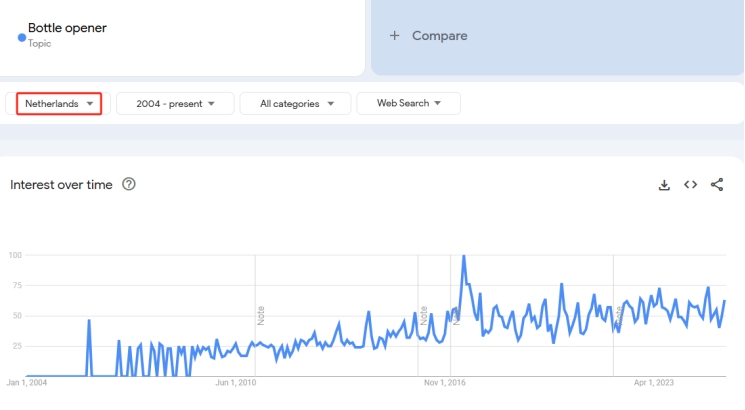745x410 pixels.
Task: Select the Note marker before Apr 2023
Action: (619, 314)
